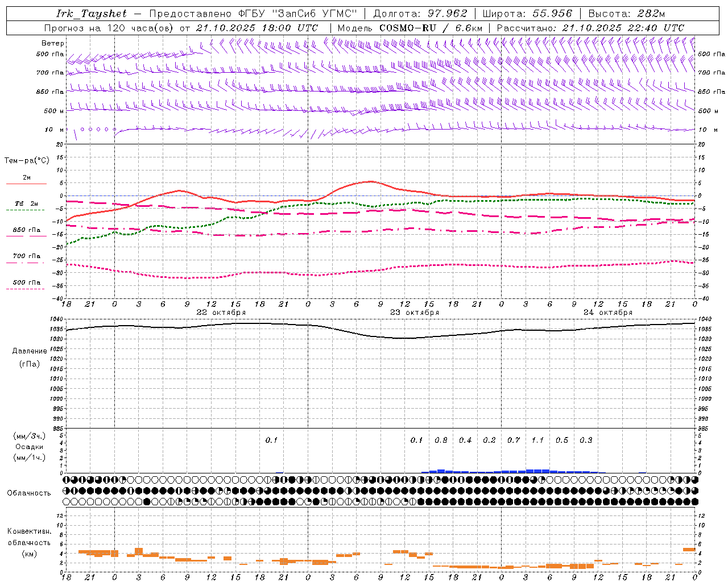Click the 3-hour precipitation value 0.4
Viewport: 728px width, 582px height.
[465, 440]
